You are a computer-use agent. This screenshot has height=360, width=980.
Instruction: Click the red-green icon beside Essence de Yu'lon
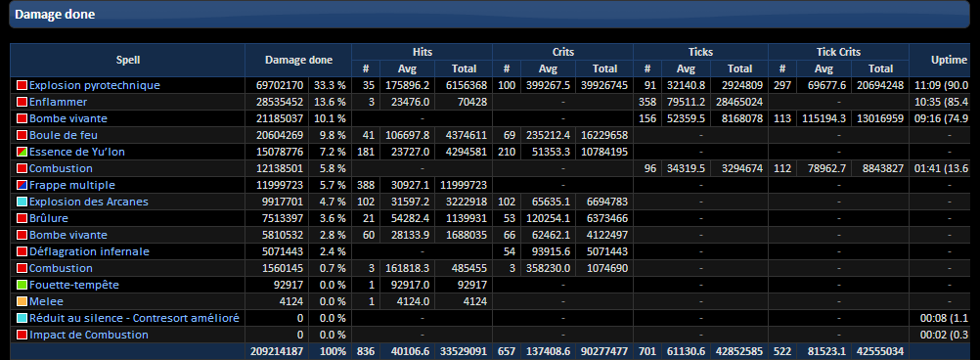[22, 152]
